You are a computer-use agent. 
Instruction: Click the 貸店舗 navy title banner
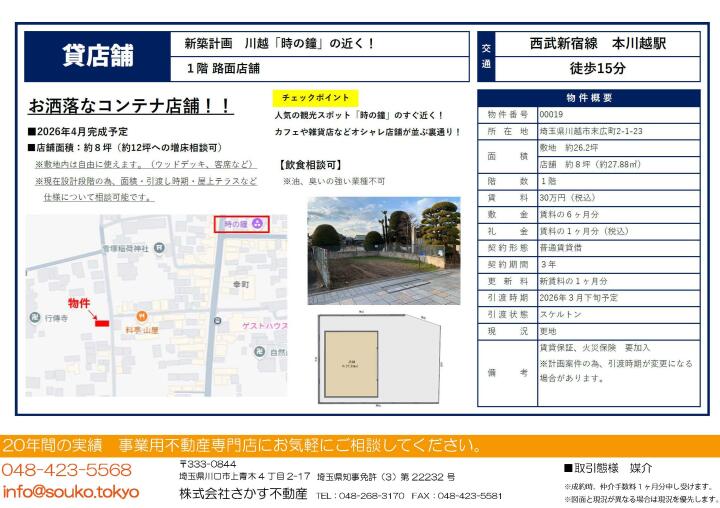pyautogui.click(x=97, y=56)
